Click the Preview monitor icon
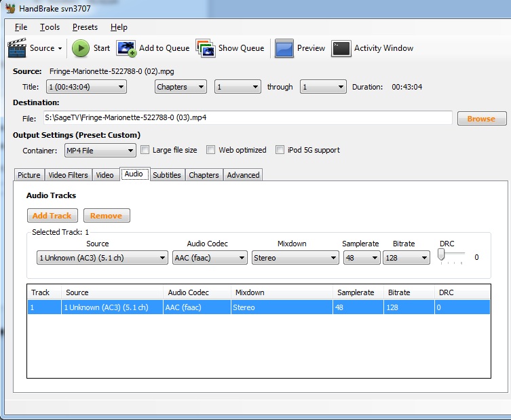The height and width of the screenshot is (420, 511). 284,48
